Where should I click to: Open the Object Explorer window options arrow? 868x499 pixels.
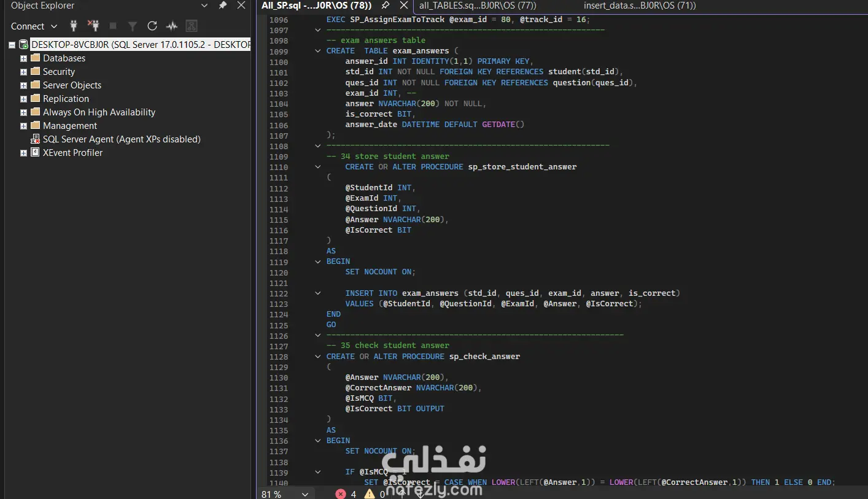pos(204,6)
